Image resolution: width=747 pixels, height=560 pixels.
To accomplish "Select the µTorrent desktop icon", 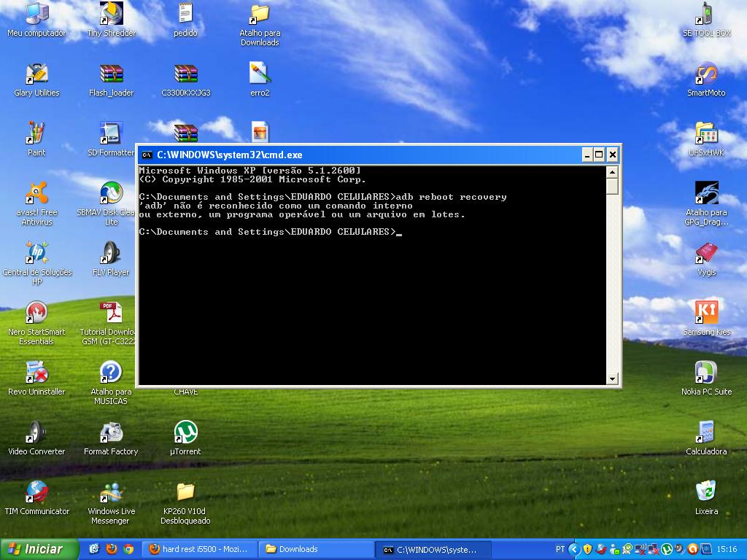I will [x=185, y=437].
